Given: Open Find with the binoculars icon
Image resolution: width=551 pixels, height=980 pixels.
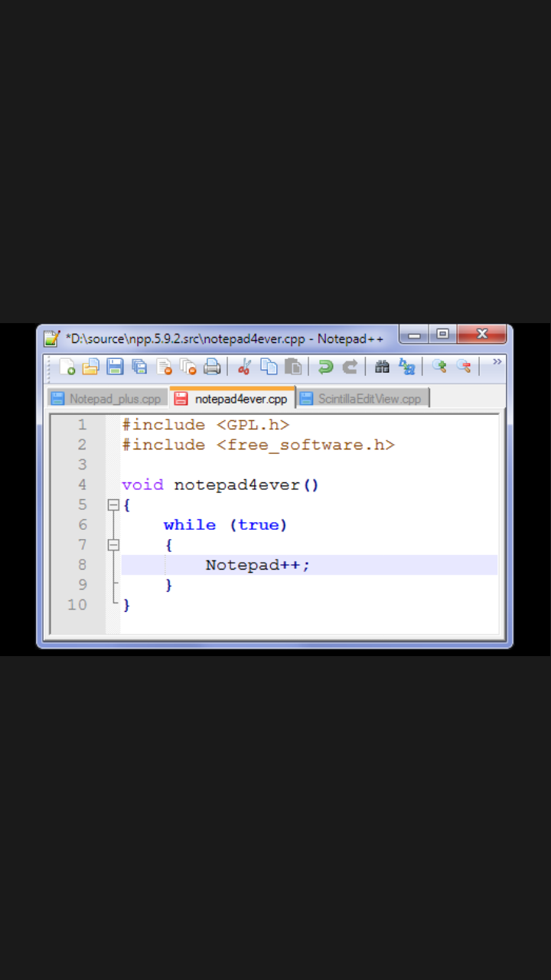Looking at the screenshot, I should point(382,367).
